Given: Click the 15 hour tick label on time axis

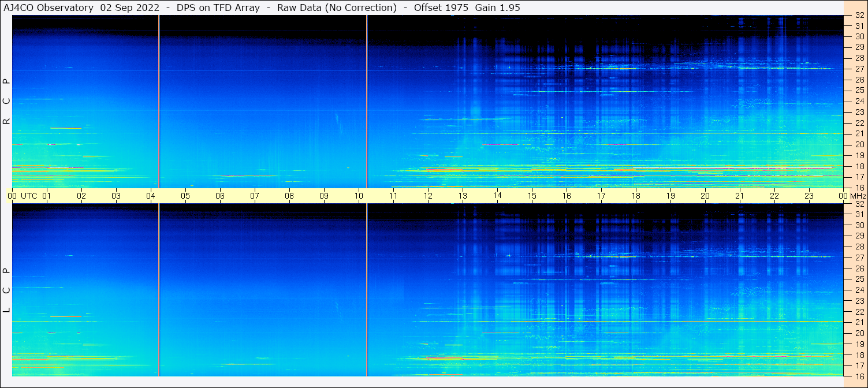Looking at the screenshot, I should (532, 196).
